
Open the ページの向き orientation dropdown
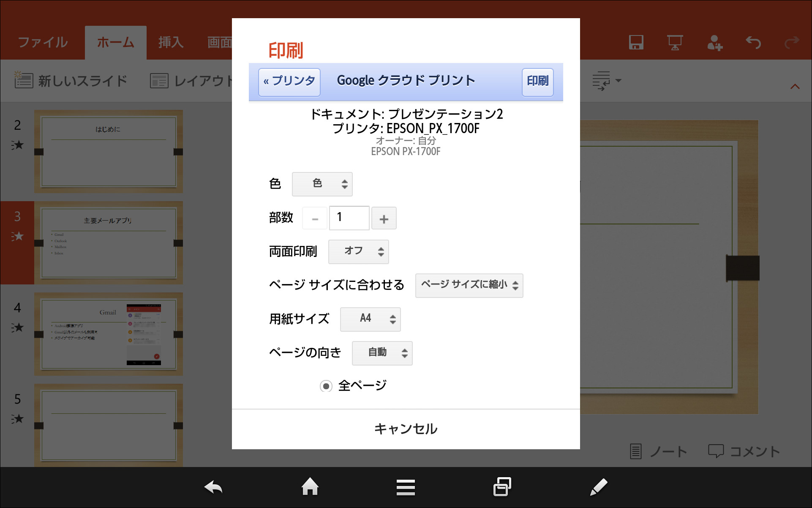click(x=381, y=353)
